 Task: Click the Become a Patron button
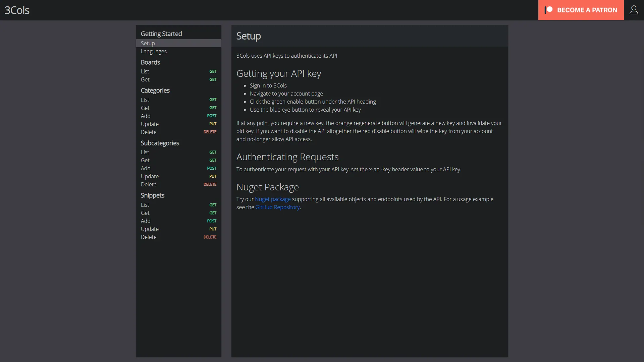(x=581, y=10)
